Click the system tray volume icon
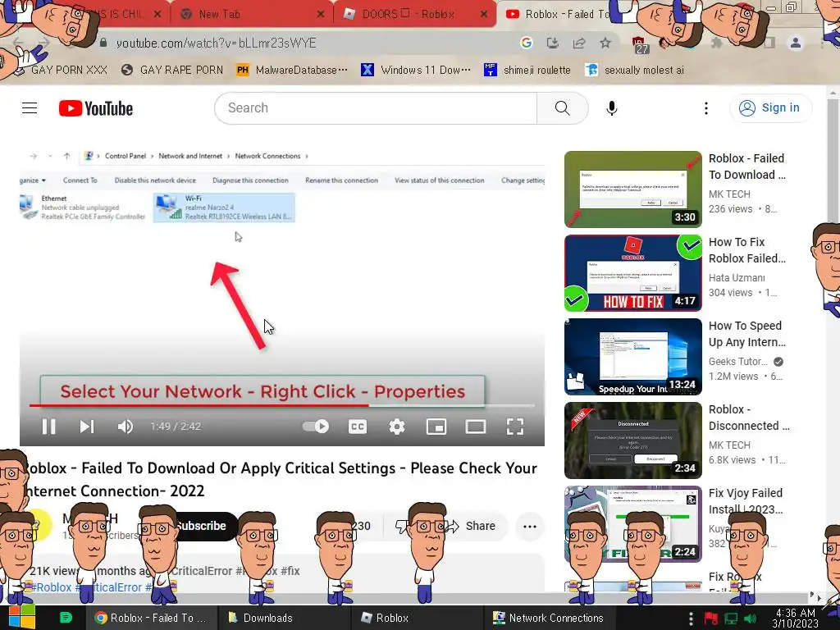The height and width of the screenshot is (630, 840). (x=750, y=619)
